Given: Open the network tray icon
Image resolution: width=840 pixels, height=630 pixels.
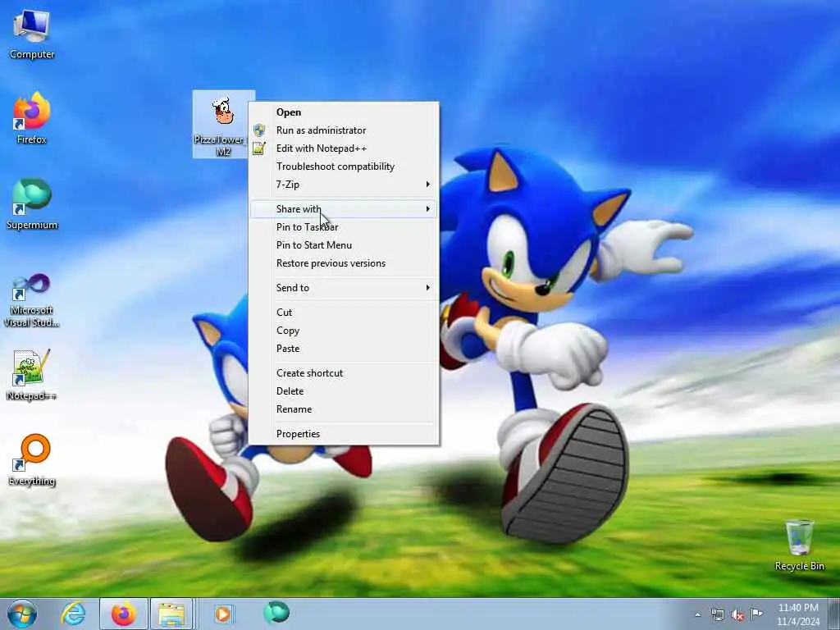Looking at the screenshot, I should point(717,614).
